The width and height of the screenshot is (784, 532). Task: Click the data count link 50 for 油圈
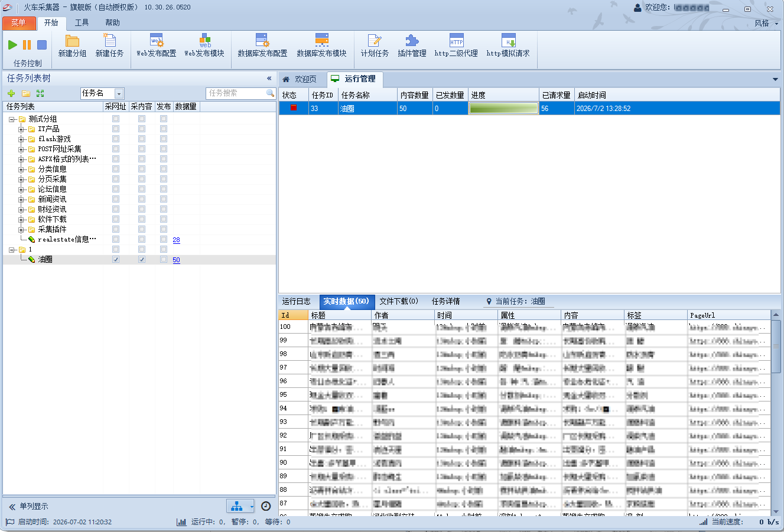(176, 260)
